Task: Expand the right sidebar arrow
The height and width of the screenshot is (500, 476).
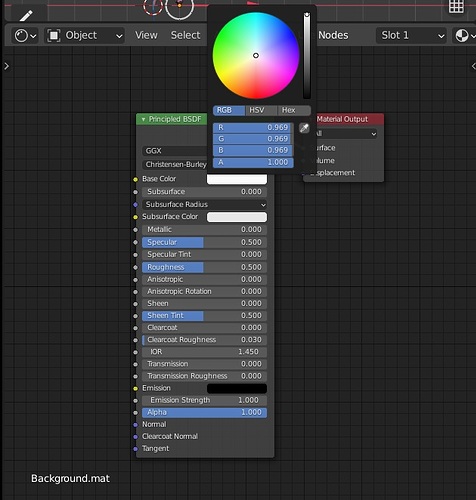Action: (473, 66)
